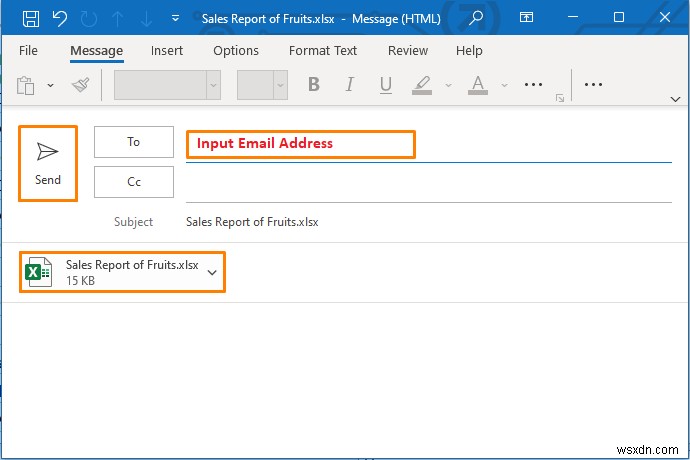The image size is (690, 460).
Task: Select the Format Painter brush
Action: click(81, 85)
